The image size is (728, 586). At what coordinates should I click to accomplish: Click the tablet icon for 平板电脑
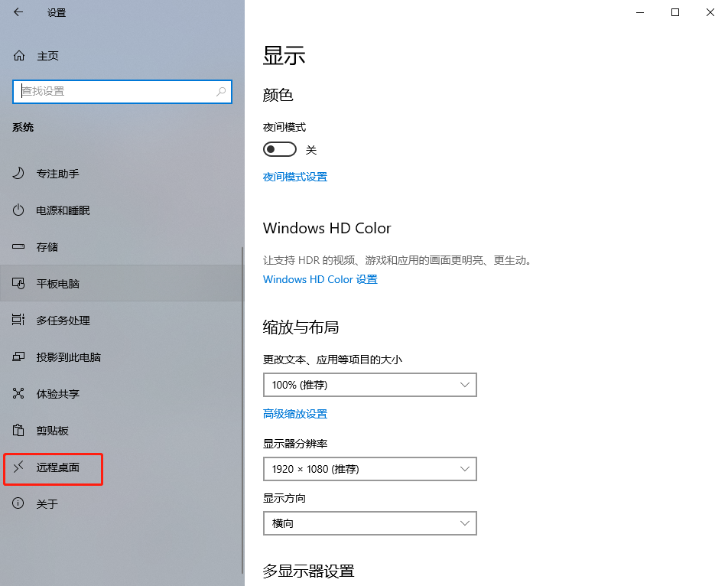(18, 283)
